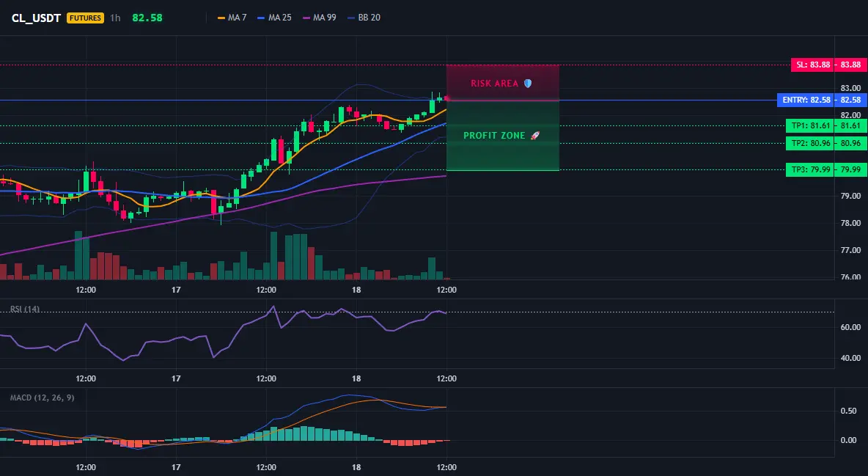Screen dimensions: 868x476
Task: Click the 82.58 current price at top
Action: (147, 18)
